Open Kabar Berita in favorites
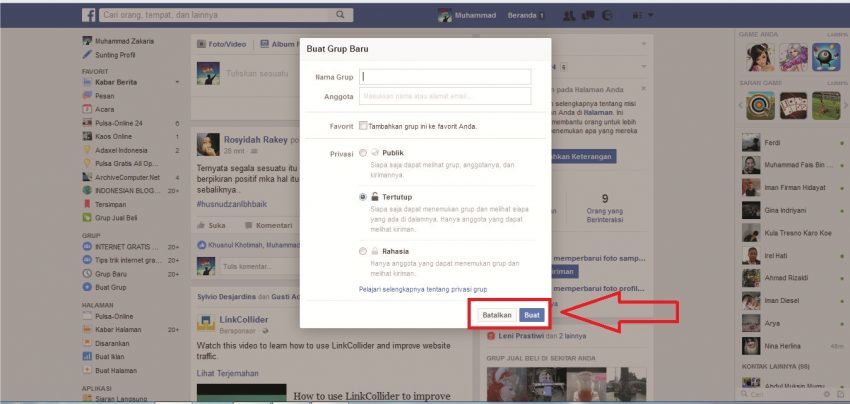This screenshot has height=404, width=850. coord(116,82)
